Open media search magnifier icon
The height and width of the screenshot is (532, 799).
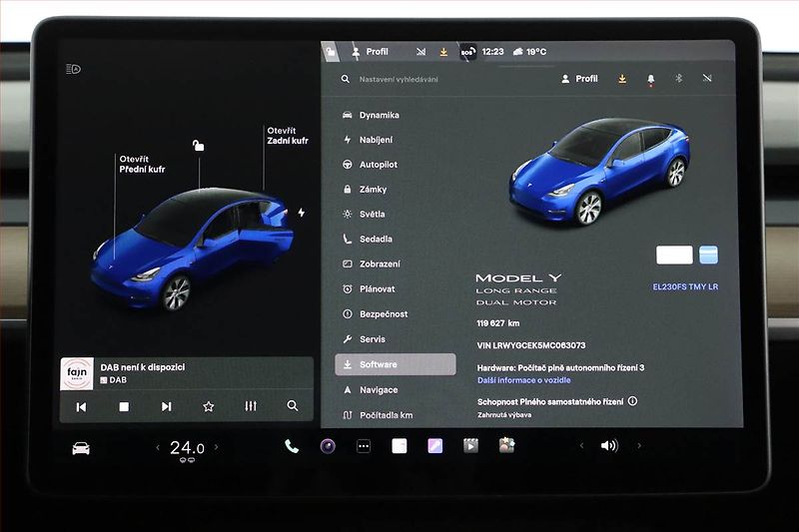coord(293,406)
